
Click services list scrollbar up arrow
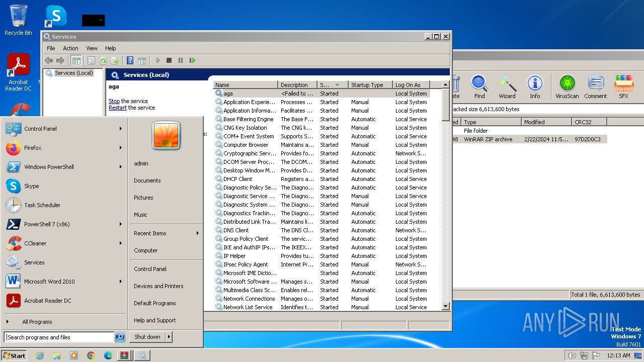(445, 85)
